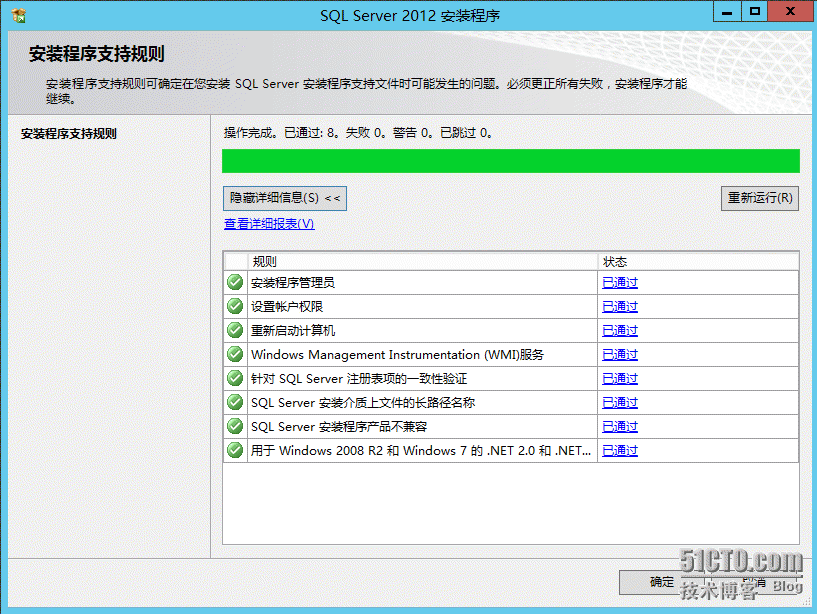
Task: Select rule text 安装程序管理员
Action: tap(293, 283)
